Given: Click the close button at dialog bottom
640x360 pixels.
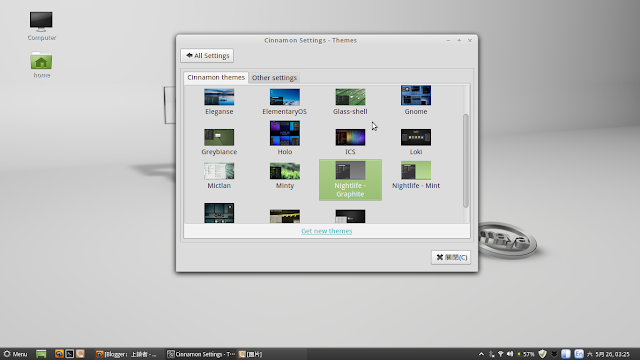Looking at the screenshot, I should click(x=451, y=257).
